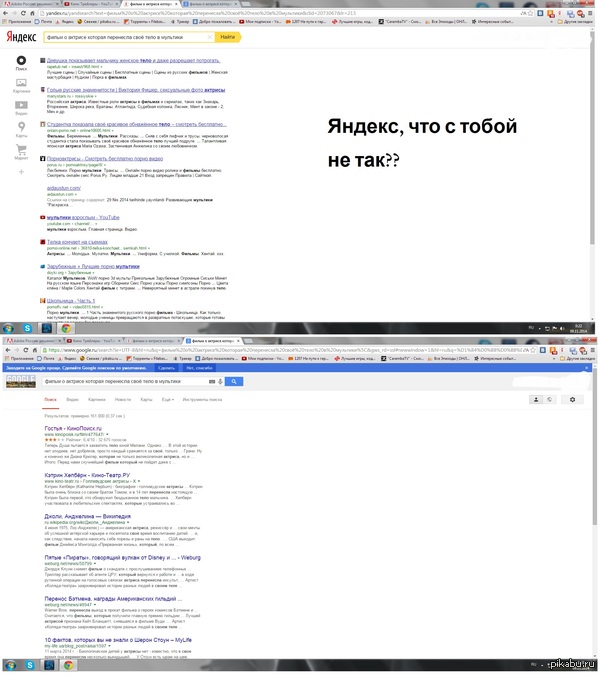Select Google 'Поиск' results tab

point(50,400)
